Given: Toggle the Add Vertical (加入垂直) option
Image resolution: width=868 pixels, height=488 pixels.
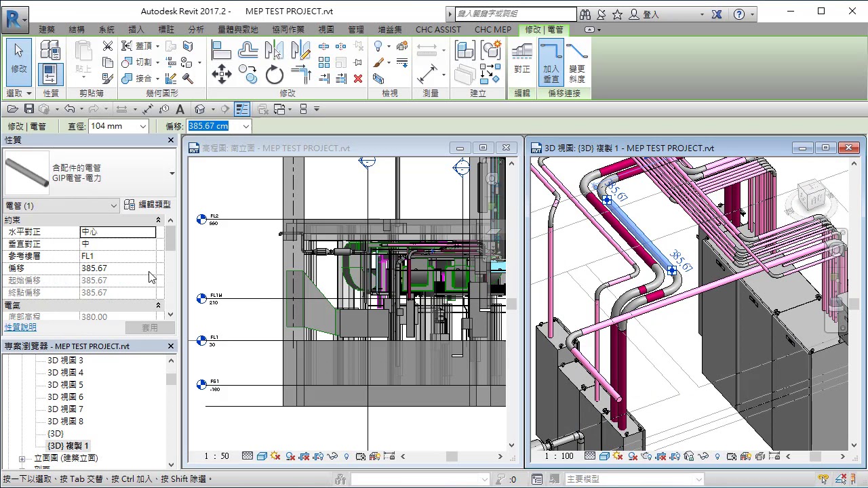Looking at the screenshot, I should pyautogui.click(x=551, y=61).
